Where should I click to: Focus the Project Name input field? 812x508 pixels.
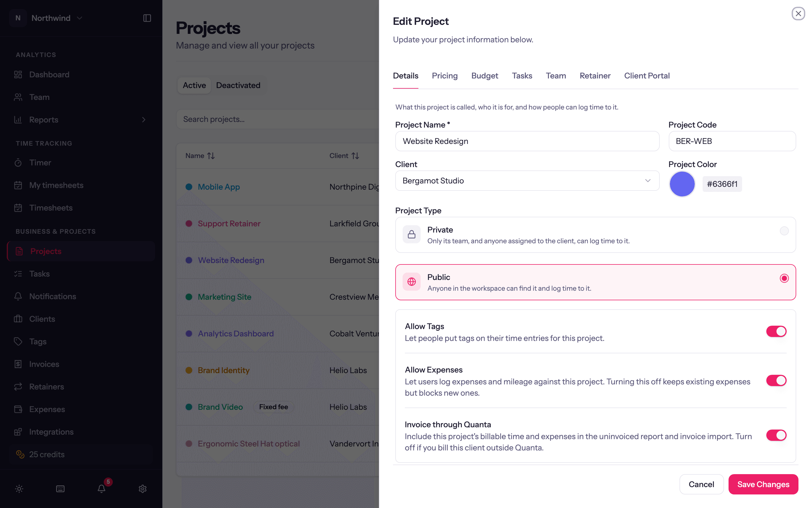pos(527,141)
